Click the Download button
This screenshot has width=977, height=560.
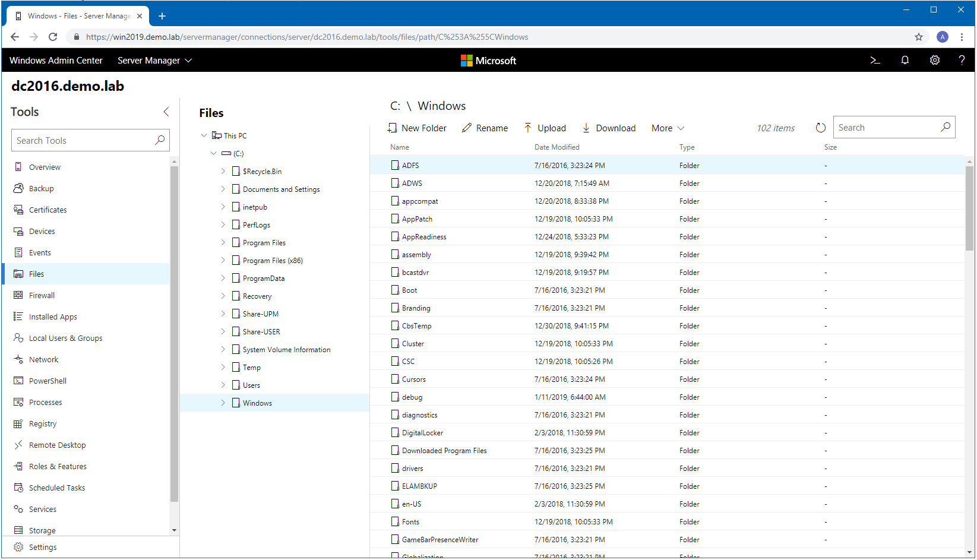[609, 128]
